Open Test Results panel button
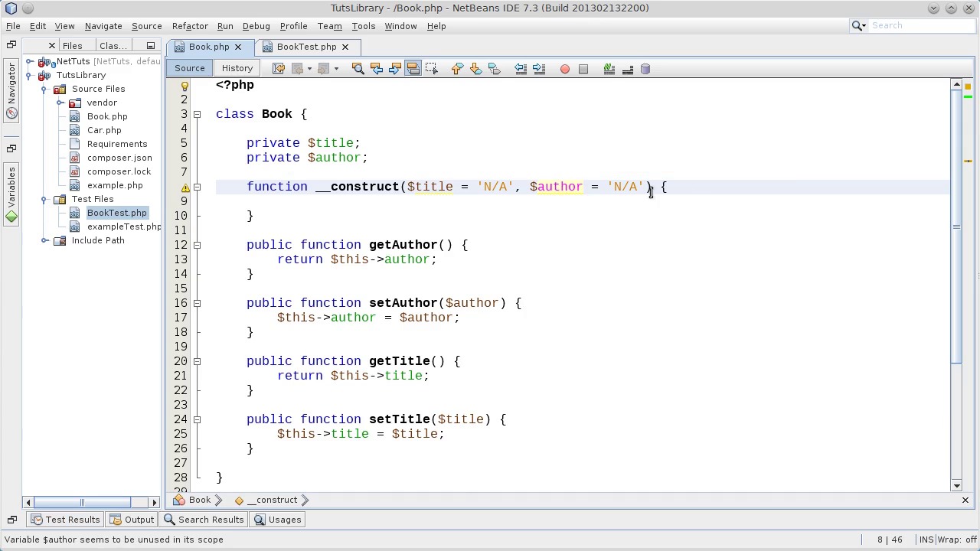The image size is (980, 551). point(65,520)
